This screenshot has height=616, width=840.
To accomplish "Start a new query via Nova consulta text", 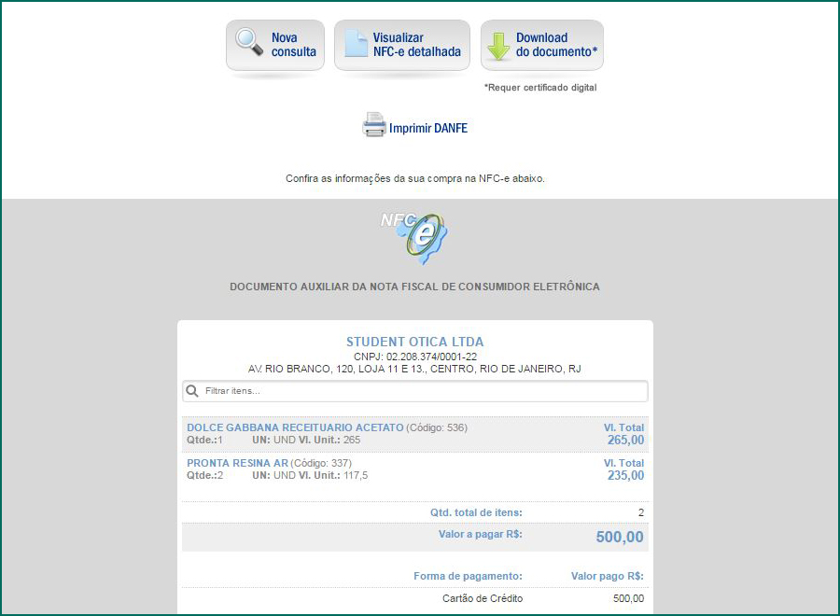I will coord(293,45).
